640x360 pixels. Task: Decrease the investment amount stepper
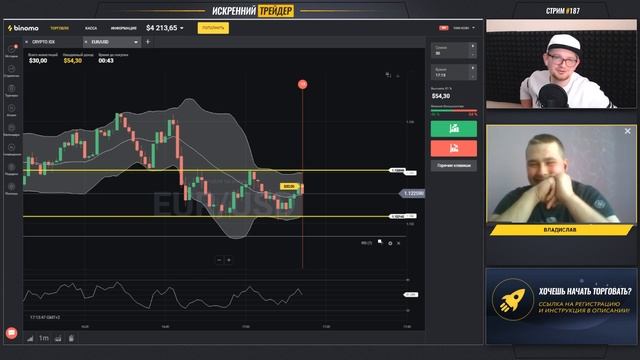click(x=473, y=54)
